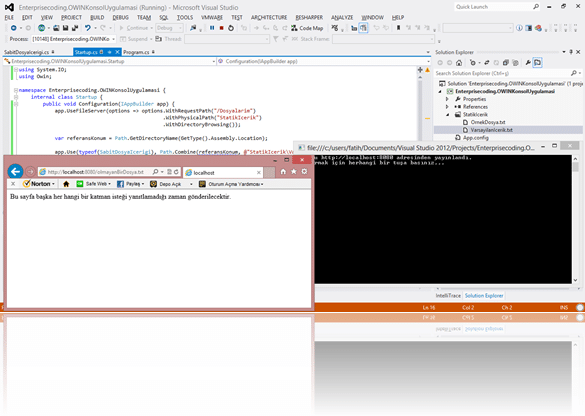585x416 pixels.
Task: Open the Thread dropdown
Action: tap(226, 39)
